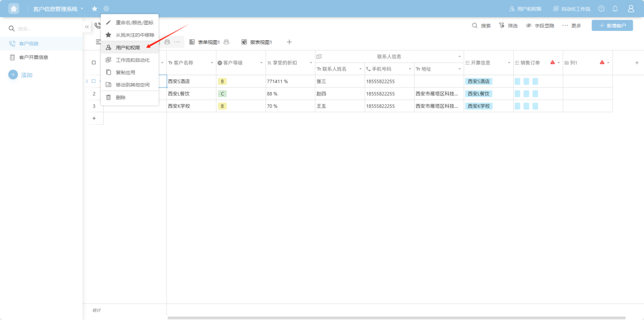Click the star favorite icon beside app name
Screen dimensions: 644x320
point(95,9)
